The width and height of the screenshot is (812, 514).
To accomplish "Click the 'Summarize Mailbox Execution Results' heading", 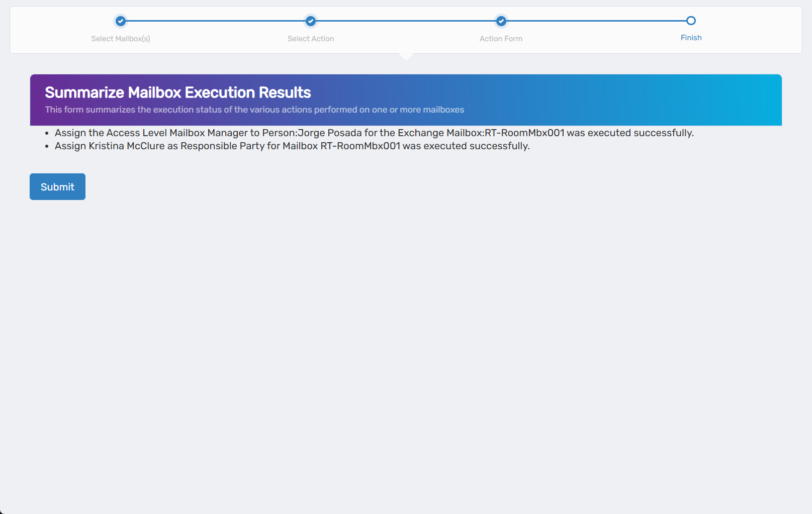I will point(178,92).
